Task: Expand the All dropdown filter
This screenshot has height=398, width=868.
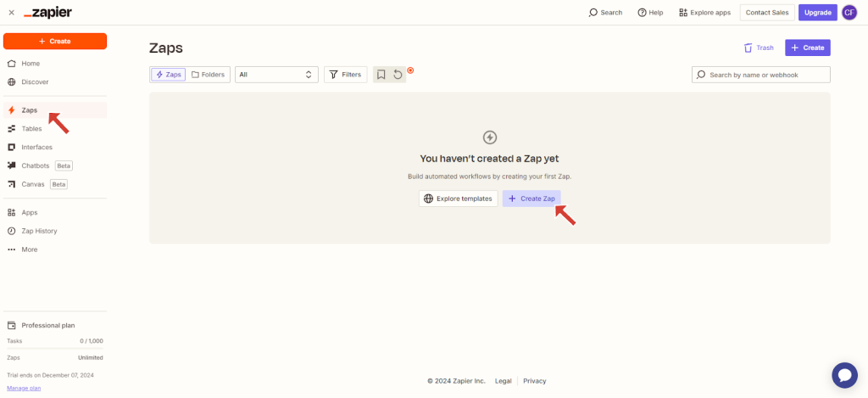Action: tap(276, 75)
